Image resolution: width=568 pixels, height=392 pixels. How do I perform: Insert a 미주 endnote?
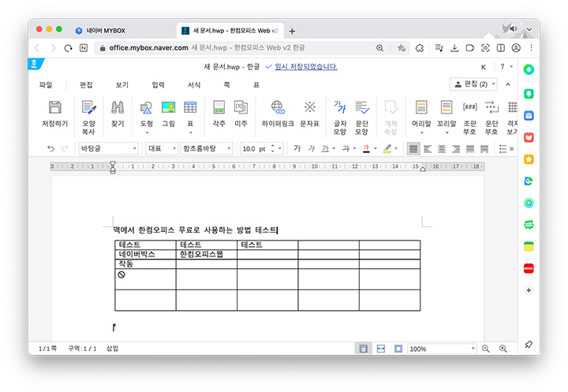[241, 114]
